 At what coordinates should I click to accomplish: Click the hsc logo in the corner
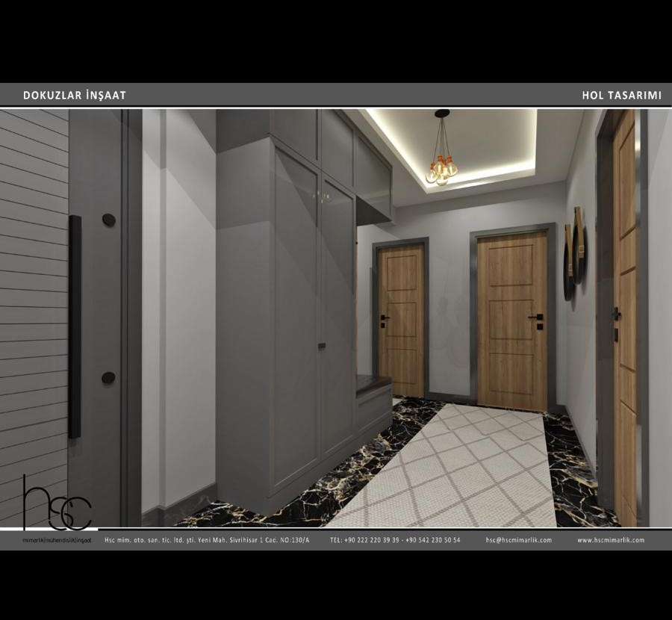pos(57,504)
